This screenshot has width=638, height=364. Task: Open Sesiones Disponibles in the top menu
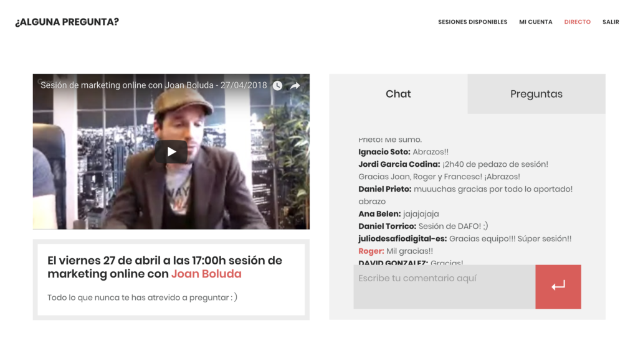472,22
